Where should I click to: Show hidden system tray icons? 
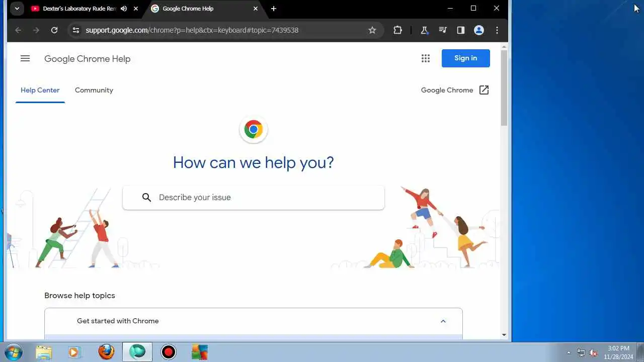569,352
